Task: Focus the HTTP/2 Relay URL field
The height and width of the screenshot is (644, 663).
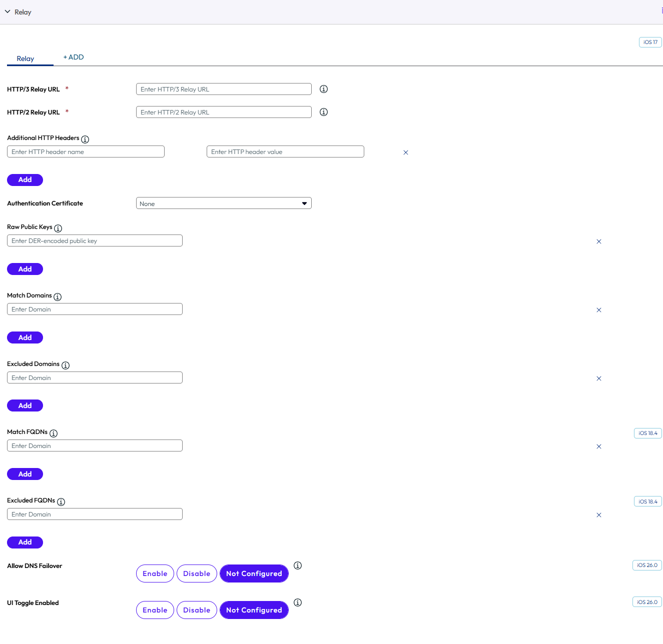Action: pyautogui.click(x=224, y=112)
